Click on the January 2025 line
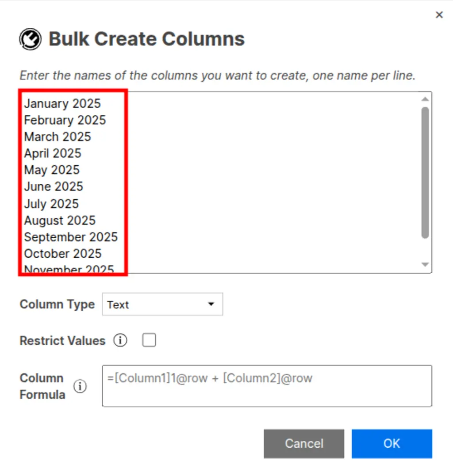This screenshot has height=476, width=453. (x=62, y=103)
